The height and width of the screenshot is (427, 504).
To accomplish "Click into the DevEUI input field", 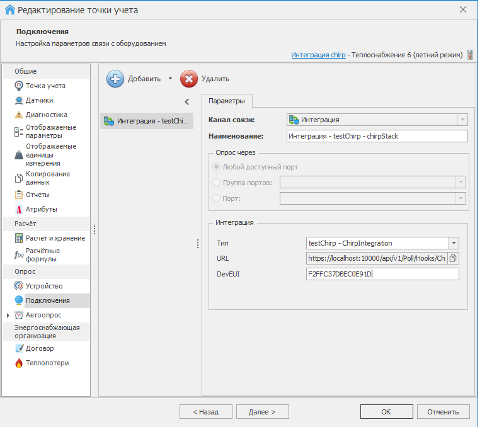I will [x=382, y=274].
